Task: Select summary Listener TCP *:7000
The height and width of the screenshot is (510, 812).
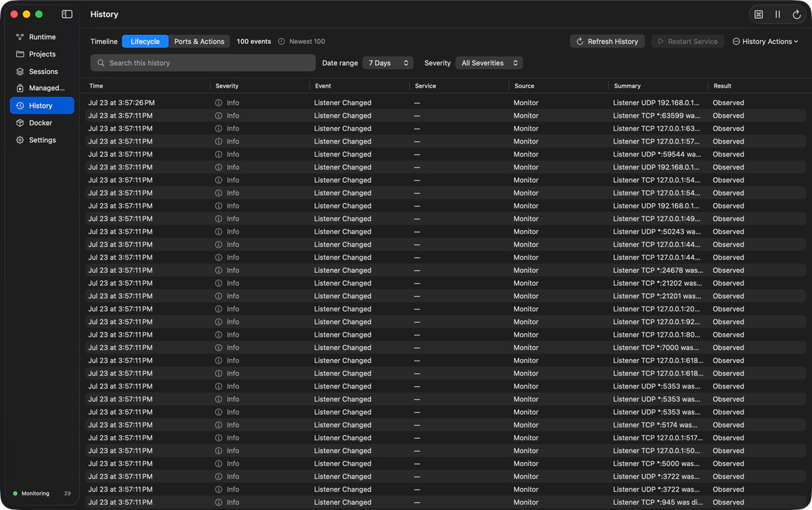Action: tap(655, 347)
